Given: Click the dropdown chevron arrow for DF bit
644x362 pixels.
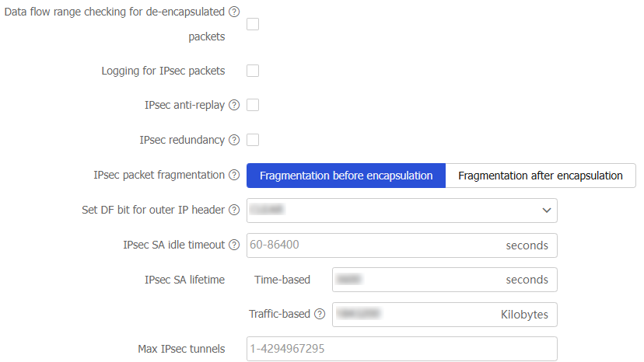Looking at the screenshot, I should point(546,210).
